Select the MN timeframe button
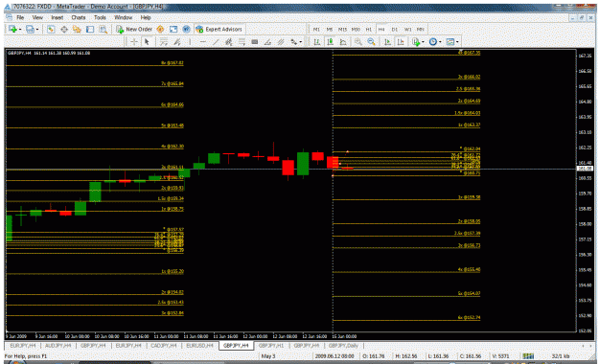 click(420, 30)
